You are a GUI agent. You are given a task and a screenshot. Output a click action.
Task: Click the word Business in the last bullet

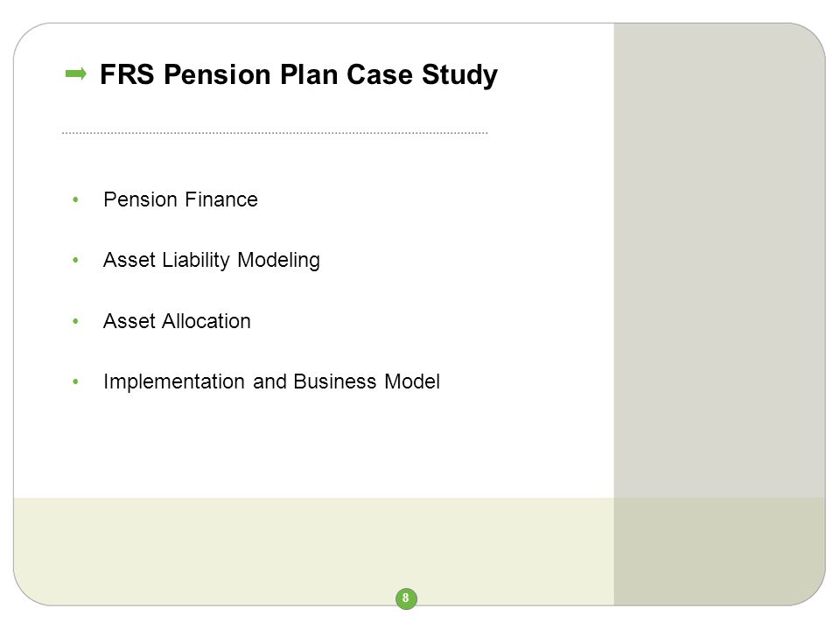tap(335, 381)
